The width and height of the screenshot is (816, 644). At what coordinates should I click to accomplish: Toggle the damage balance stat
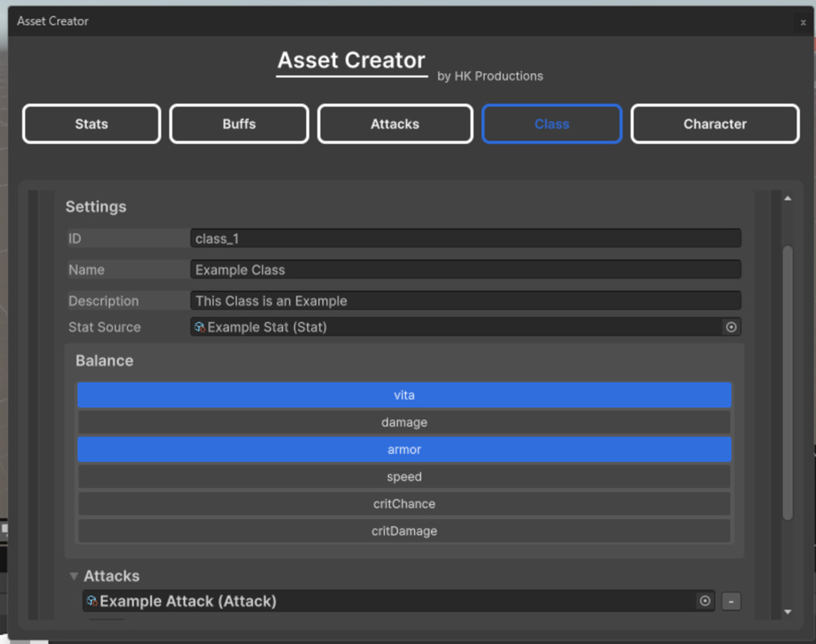(404, 422)
